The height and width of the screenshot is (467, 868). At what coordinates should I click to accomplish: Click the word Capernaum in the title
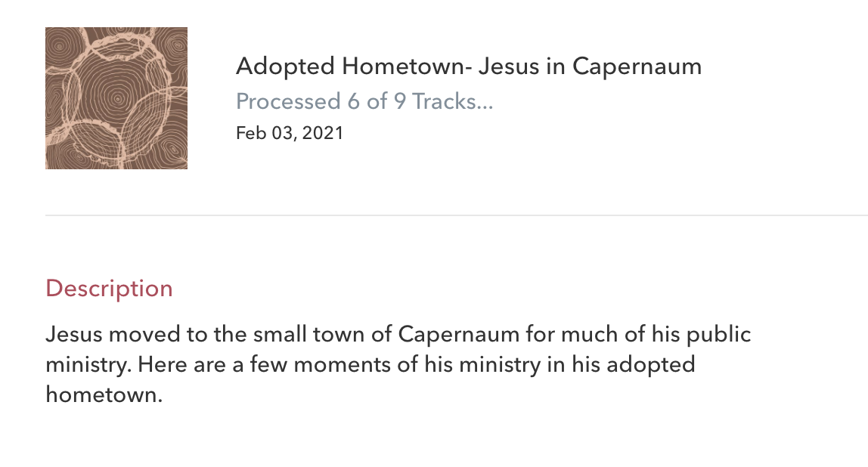pyautogui.click(x=637, y=66)
